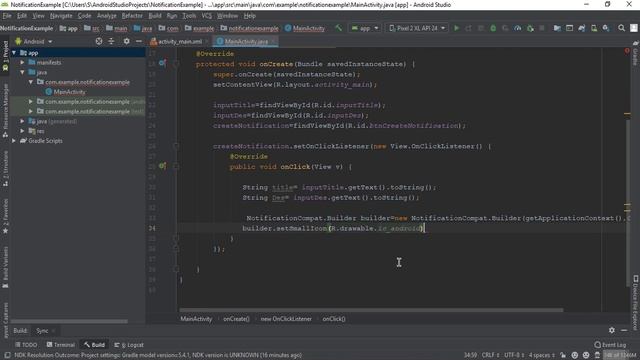Select MainActivity in the project tree
Viewport: 640px width, 360px height.
coord(69,92)
